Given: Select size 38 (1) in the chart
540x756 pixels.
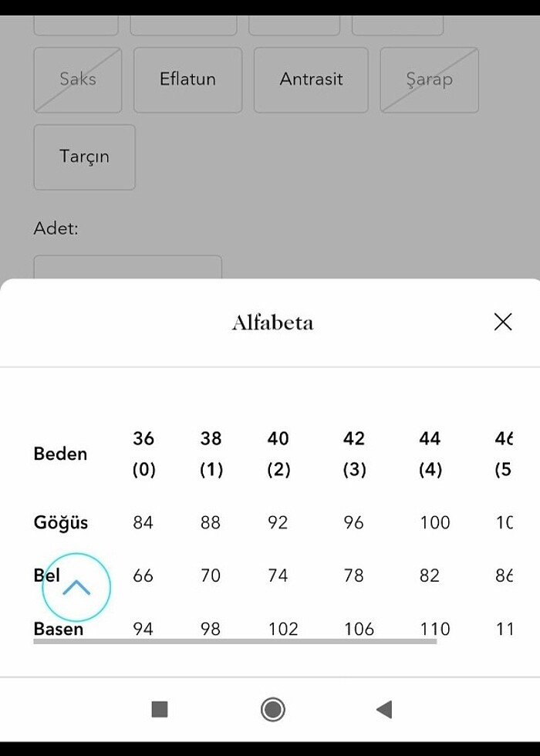Looking at the screenshot, I should tap(210, 454).
